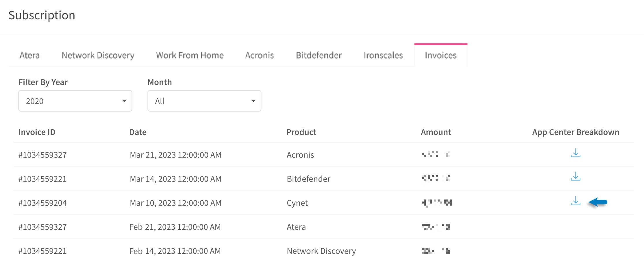Screen dimensions: 644x261
Task: Click invoice ID #1034559204
Action: coord(42,203)
